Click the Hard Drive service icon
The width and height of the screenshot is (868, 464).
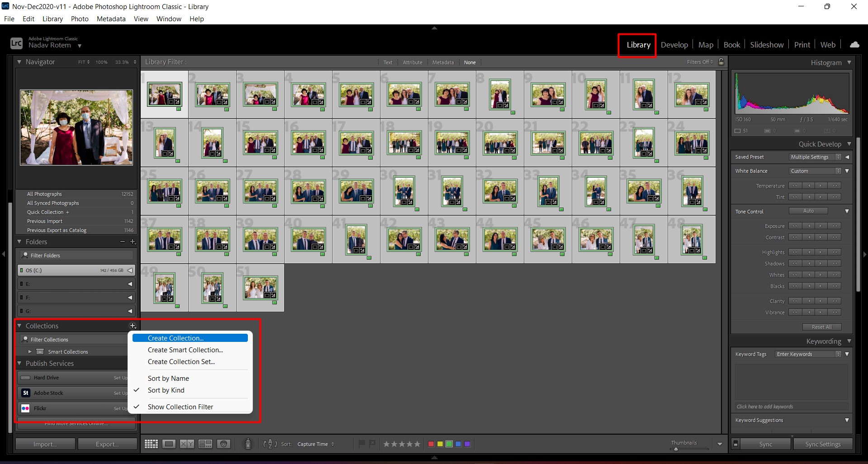(26, 378)
